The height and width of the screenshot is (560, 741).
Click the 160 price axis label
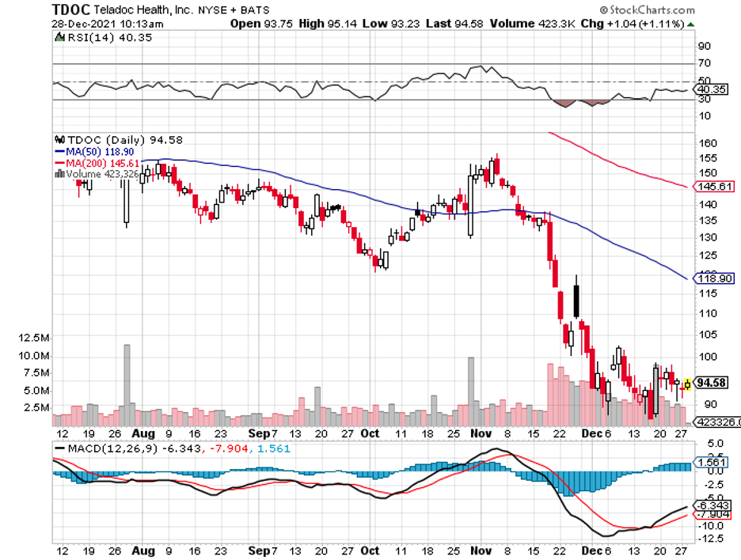pos(708,143)
